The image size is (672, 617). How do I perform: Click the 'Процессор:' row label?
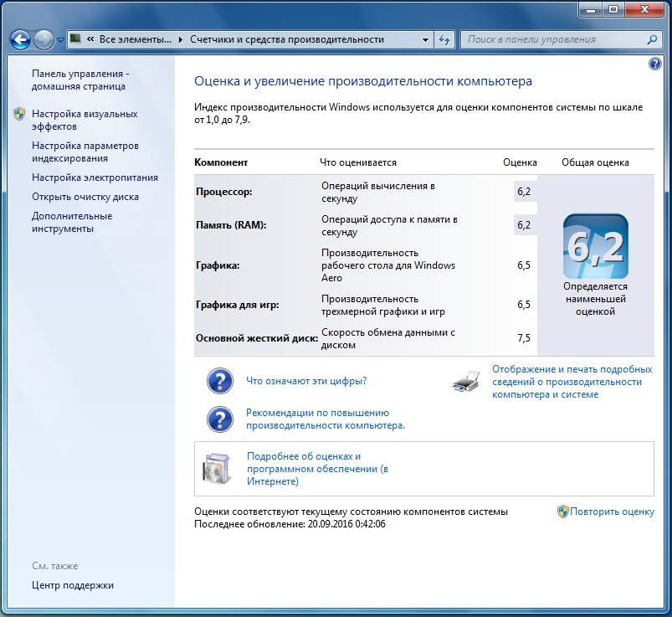(224, 192)
